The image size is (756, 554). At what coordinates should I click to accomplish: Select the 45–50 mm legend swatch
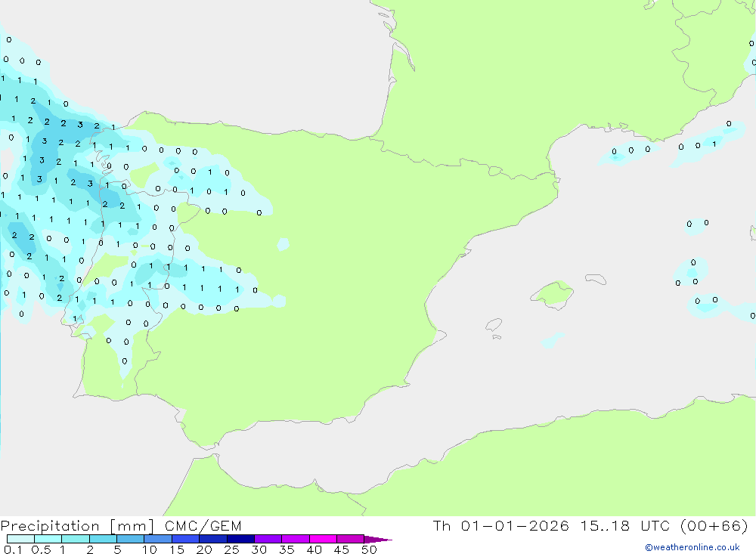(351, 539)
